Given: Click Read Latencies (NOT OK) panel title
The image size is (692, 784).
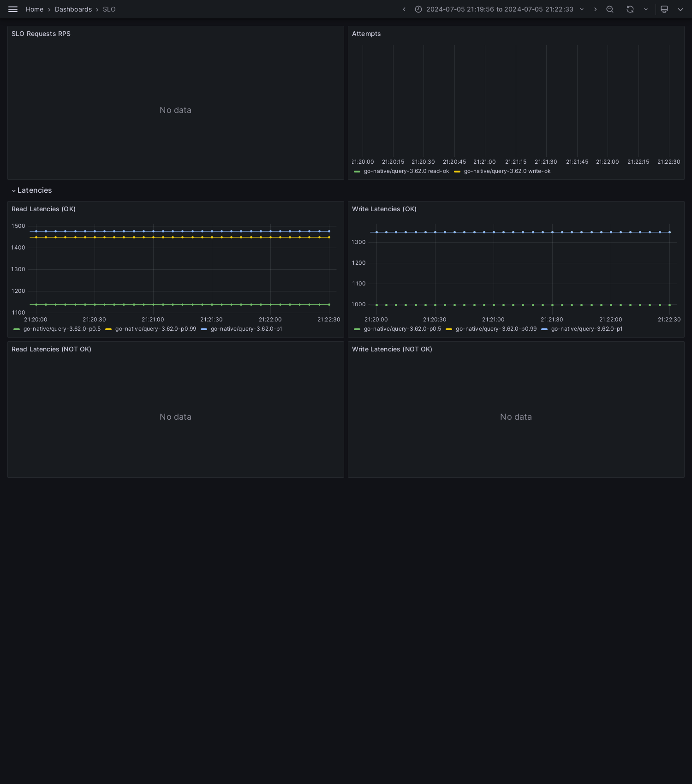Looking at the screenshot, I should coord(51,349).
